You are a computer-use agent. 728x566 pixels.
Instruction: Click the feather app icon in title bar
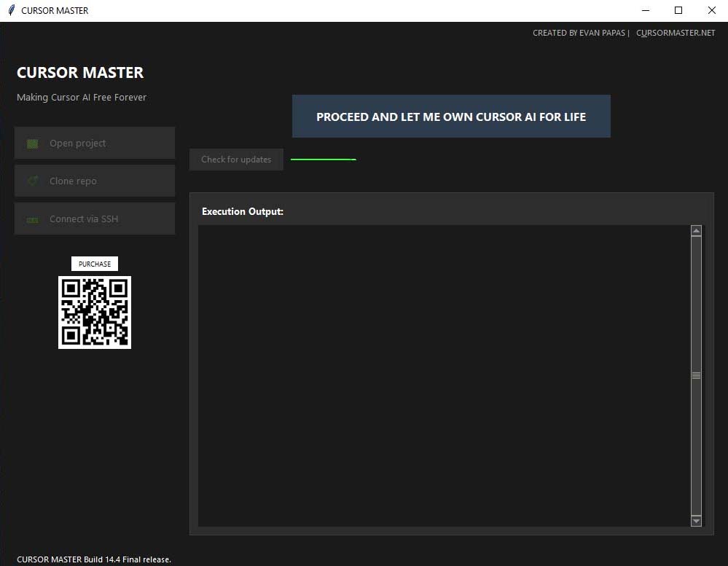(x=12, y=10)
